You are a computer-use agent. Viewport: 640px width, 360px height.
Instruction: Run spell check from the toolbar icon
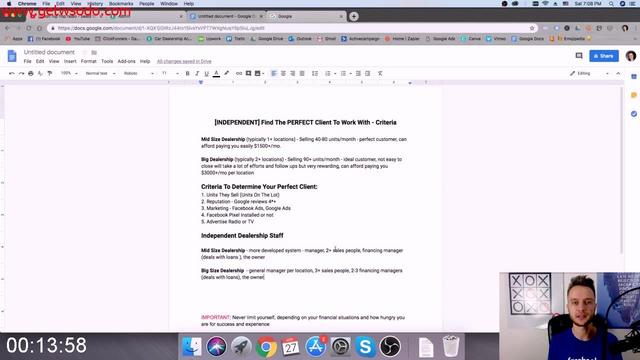click(x=40, y=73)
